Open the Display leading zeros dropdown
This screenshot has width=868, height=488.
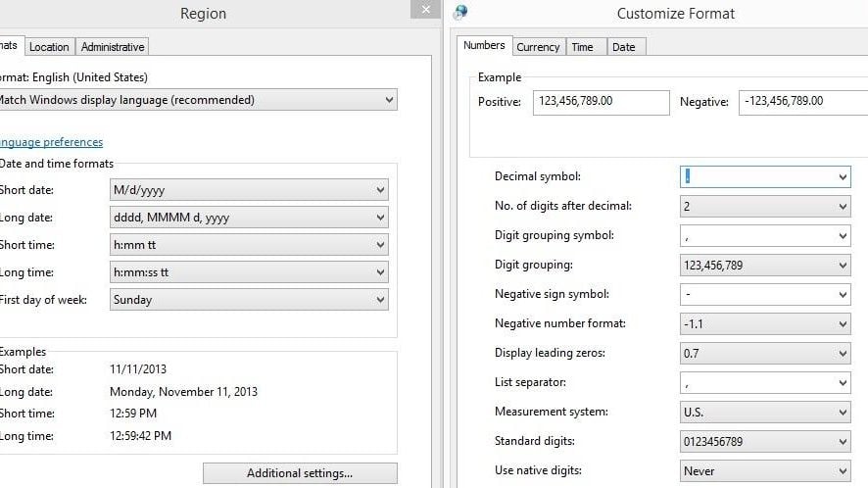(764, 353)
